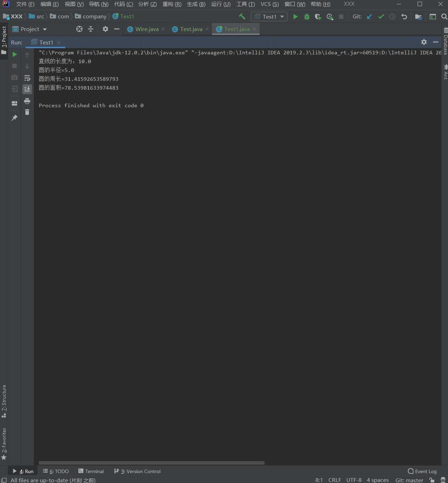Update project via Git blue arrow
Image resolution: width=448 pixels, height=483 pixels.
(369, 17)
